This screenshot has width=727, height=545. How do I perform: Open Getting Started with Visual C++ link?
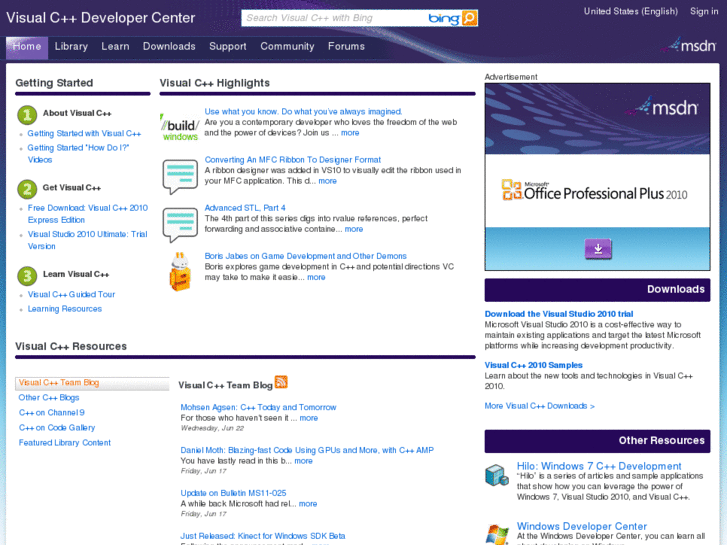point(84,134)
